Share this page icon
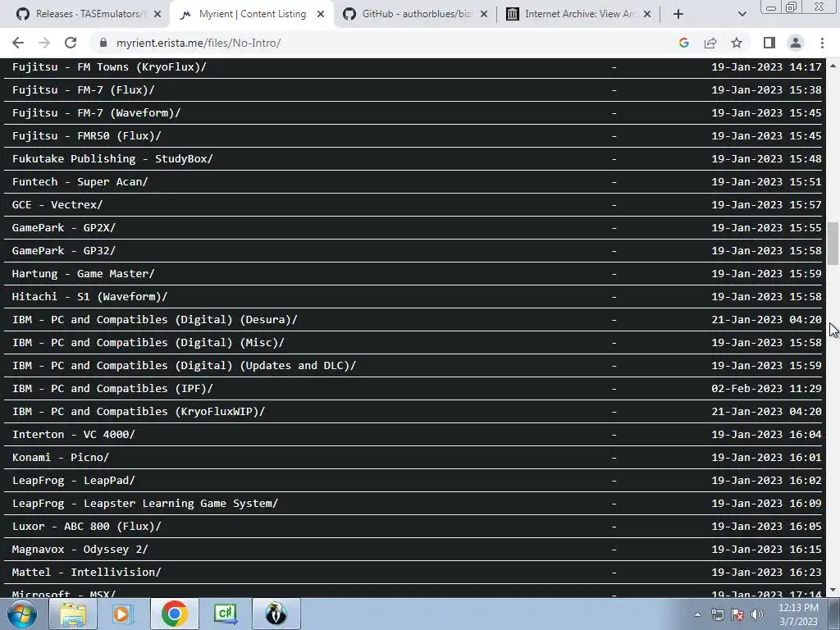This screenshot has width=840, height=630. coord(710,43)
